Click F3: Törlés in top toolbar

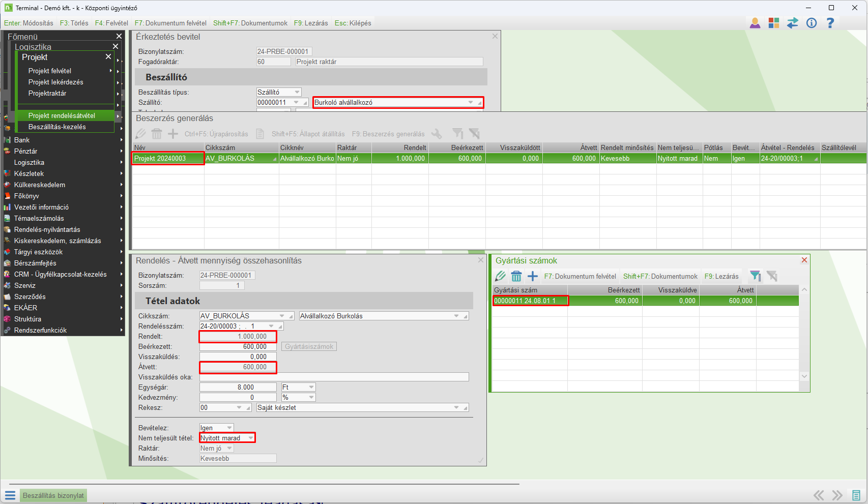pyautogui.click(x=74, y=23)
